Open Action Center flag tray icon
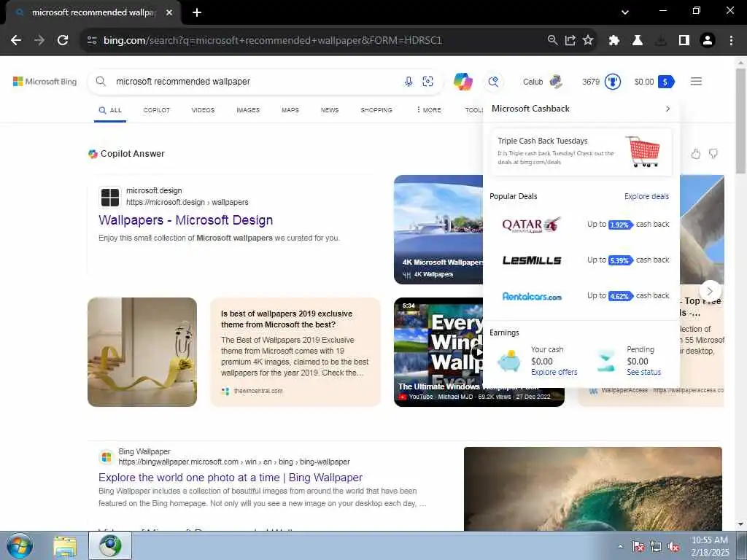Image resolution: width=747 pixels, height=560 pixels. 638,547
